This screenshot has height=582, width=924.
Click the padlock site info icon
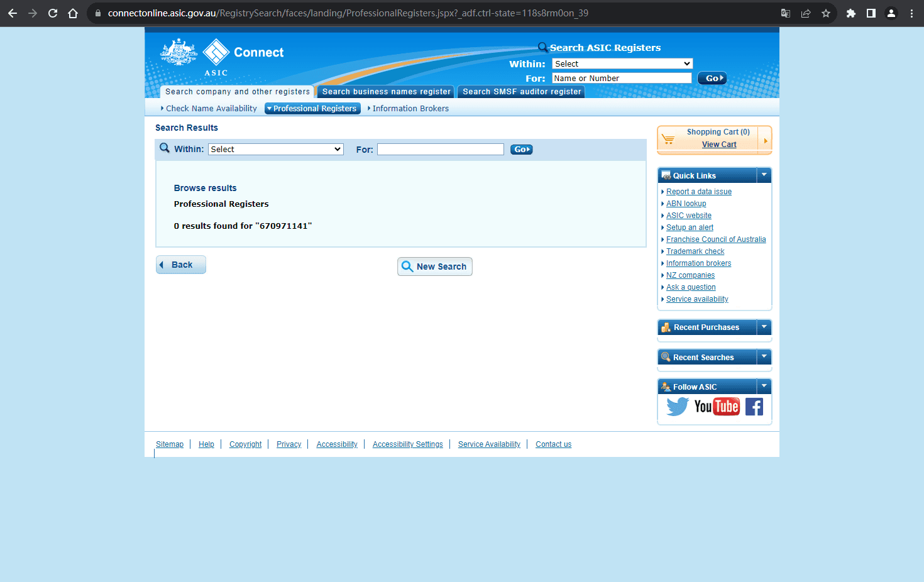[98, 13]
